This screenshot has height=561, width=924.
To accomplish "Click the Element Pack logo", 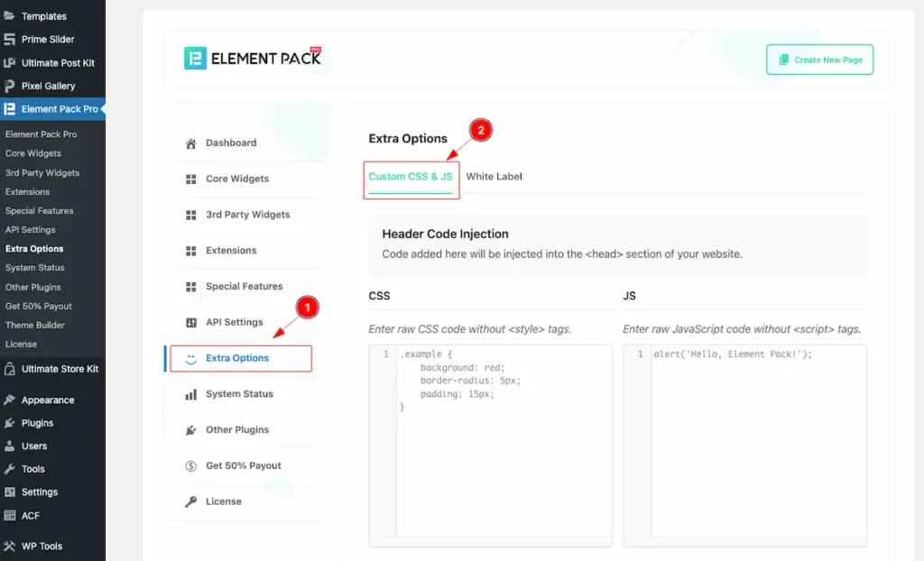I will [253, 59].
